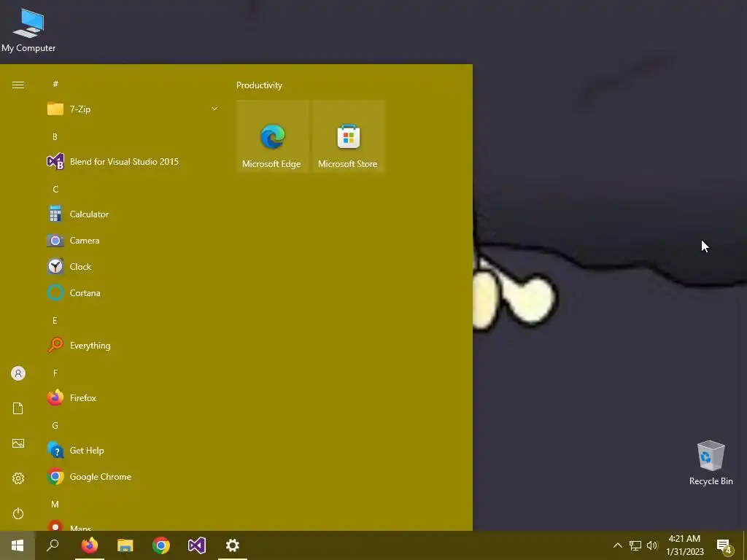The image size is (747, 560).
Task: Open the notification Action Center
Action: [724, 545]
